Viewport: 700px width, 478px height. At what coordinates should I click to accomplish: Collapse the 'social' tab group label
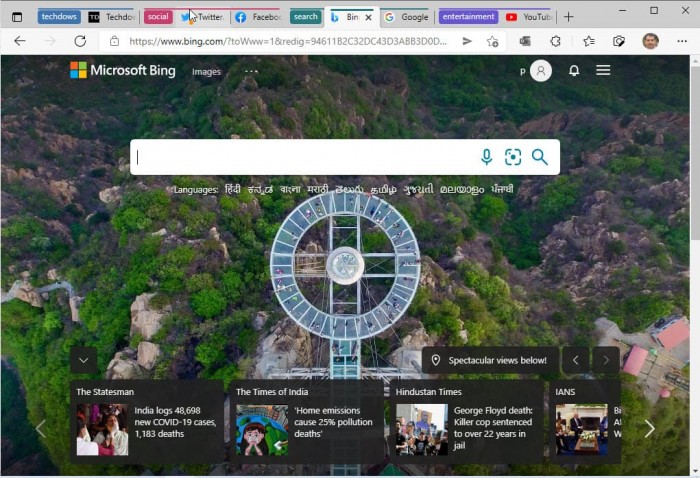tap(158, 17)
